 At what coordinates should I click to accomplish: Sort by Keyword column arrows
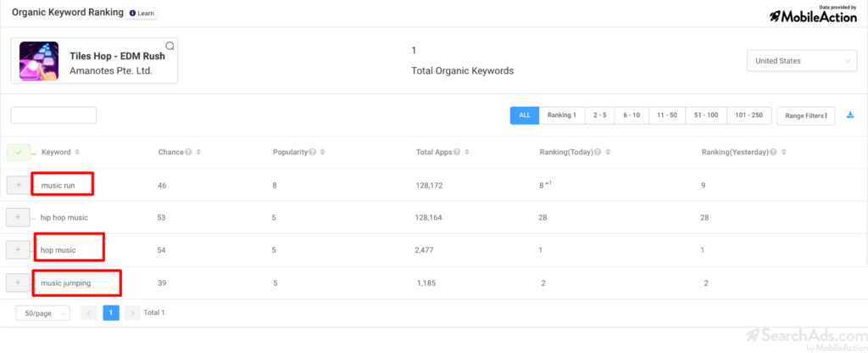[77, 152]
